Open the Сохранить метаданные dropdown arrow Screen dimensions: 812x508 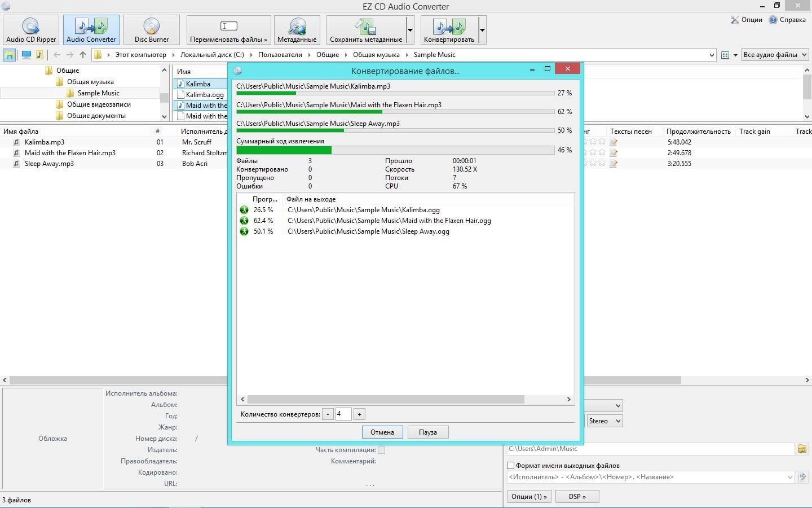(x=410, y=30)
